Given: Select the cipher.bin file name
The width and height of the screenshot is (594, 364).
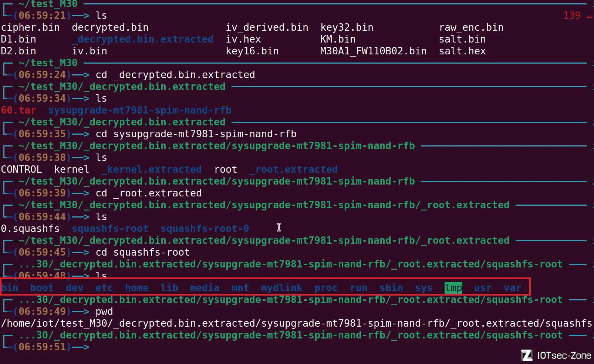Looking at the screenshot, I should point(30,27).
